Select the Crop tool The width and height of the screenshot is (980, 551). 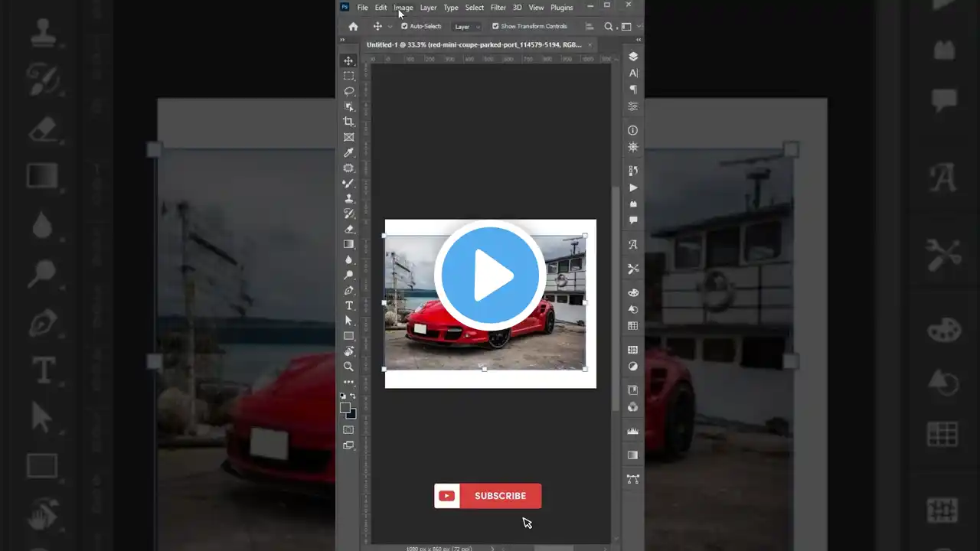pyautogui.click(x=349, y=122)
